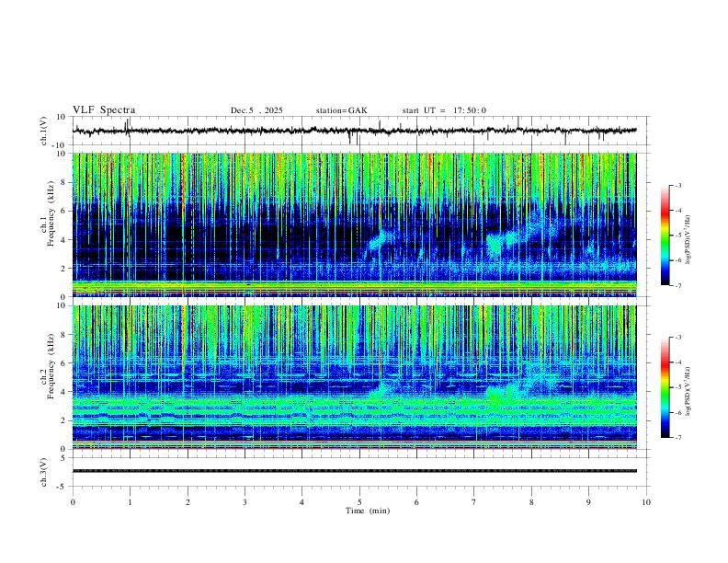Click the ch.2 spectrogram panel
Image resolution: width=728 pixels, height=563 pixels.
(354, 377)
